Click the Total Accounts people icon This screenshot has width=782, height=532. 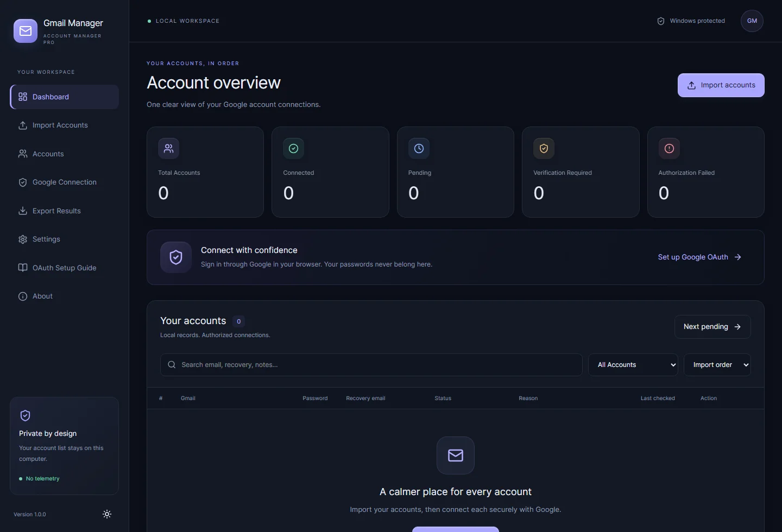pos(169,148)
